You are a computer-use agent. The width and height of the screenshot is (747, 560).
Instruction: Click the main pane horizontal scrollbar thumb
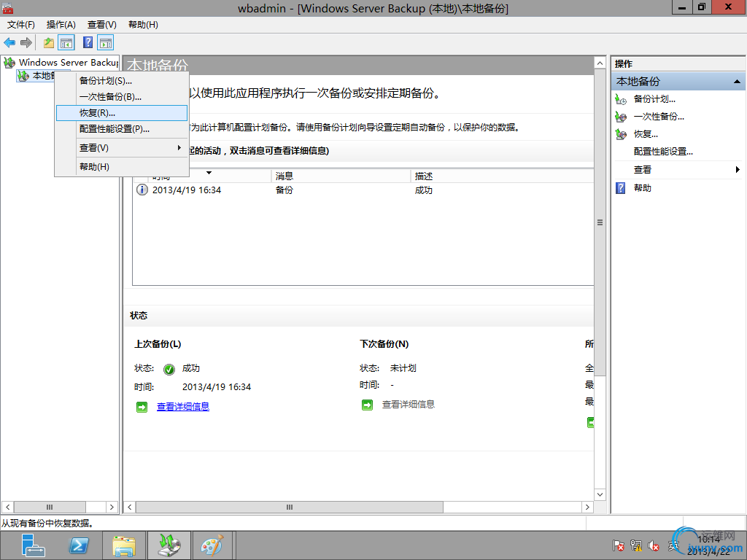(x=290, y=507)
